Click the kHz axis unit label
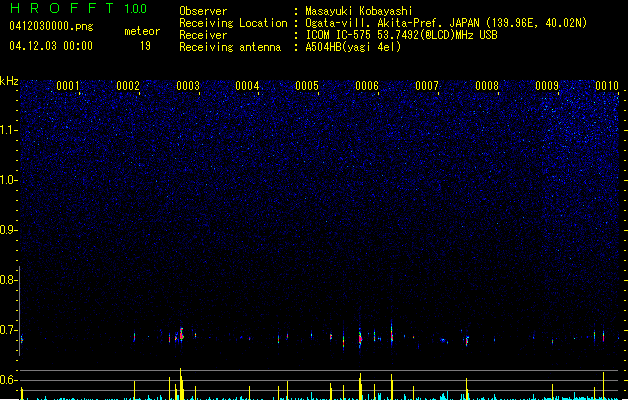 tap(9, 81)
